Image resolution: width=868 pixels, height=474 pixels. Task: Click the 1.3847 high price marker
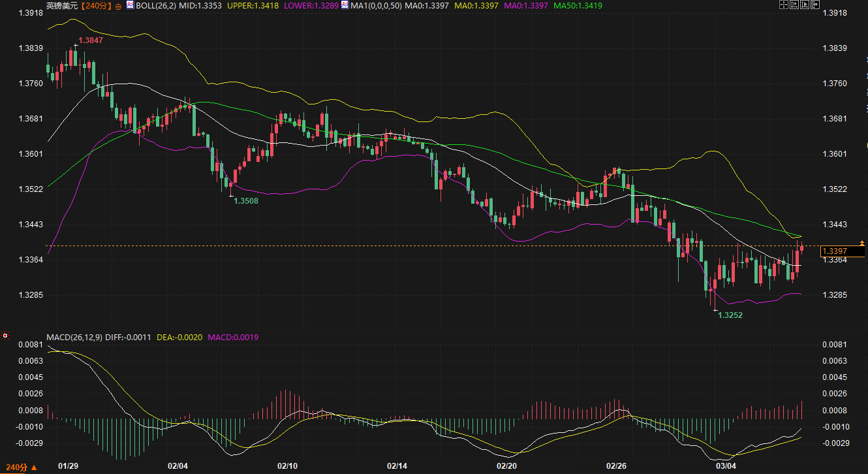(90, 40)
